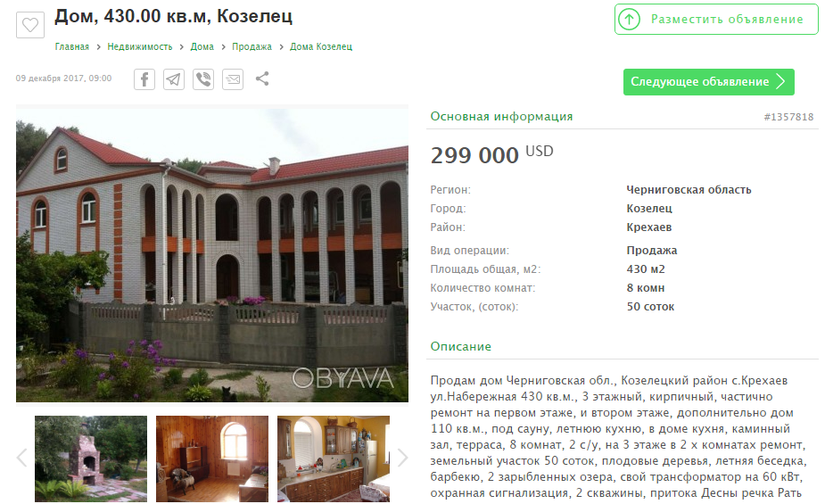Viewport: 833px width, 504px height.
Task: Open Главная breadcrumb link
Action: click(x=71, y=46)
